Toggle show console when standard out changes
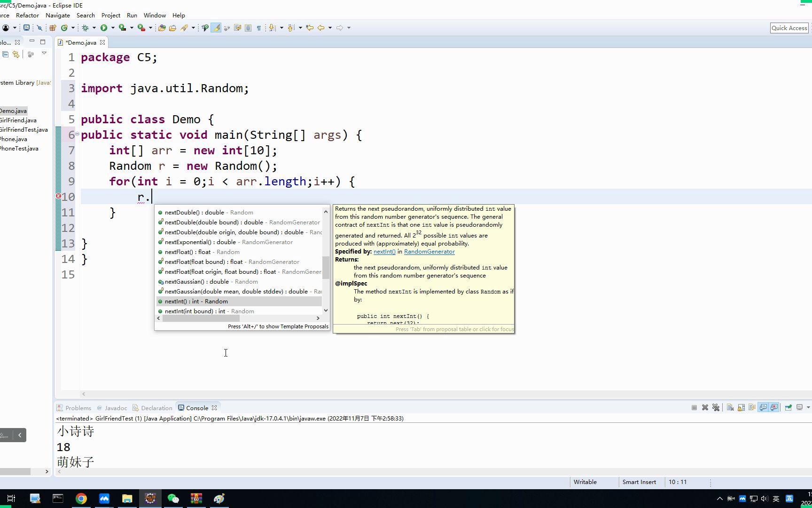 [763, 407]
